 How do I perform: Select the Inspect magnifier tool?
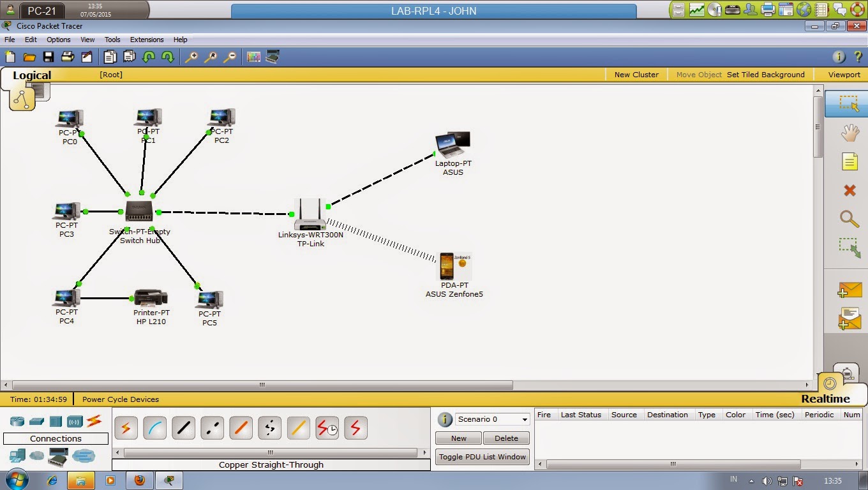tap(849, 219)
